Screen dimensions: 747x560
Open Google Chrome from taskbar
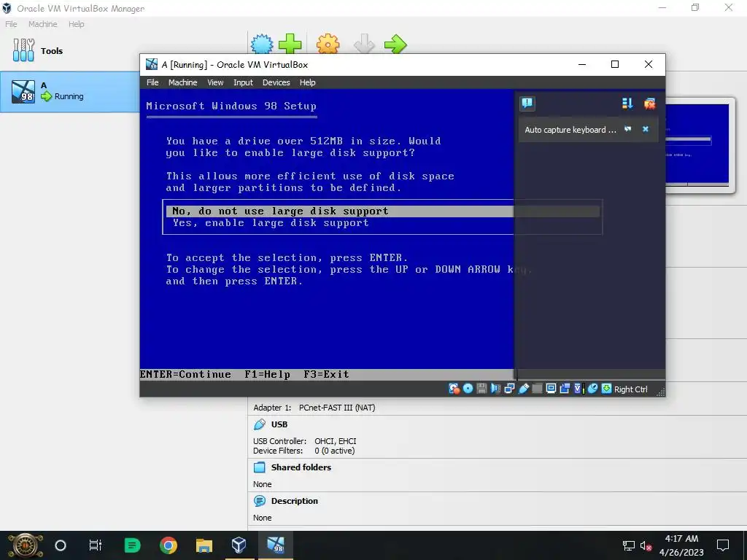pyautogui.click(x=169, y=545)
